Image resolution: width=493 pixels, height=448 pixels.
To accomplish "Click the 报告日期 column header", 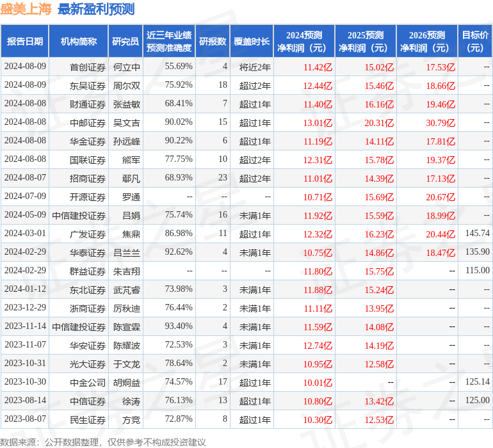I will 25,41.
